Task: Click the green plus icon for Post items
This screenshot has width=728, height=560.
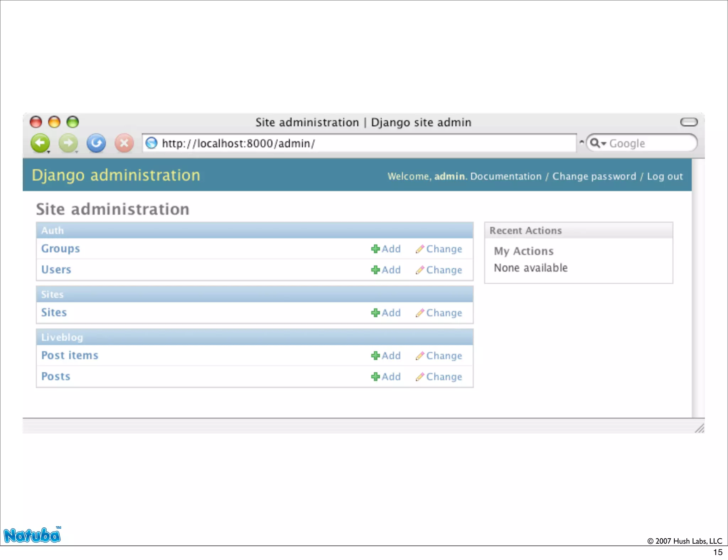Action: [375, 356]
